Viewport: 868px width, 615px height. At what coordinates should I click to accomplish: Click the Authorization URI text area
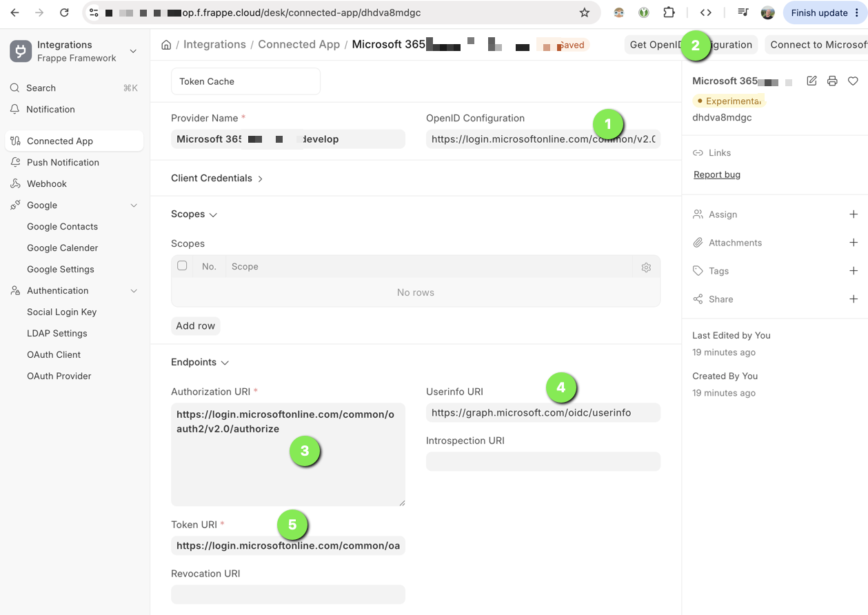[288, 455]
